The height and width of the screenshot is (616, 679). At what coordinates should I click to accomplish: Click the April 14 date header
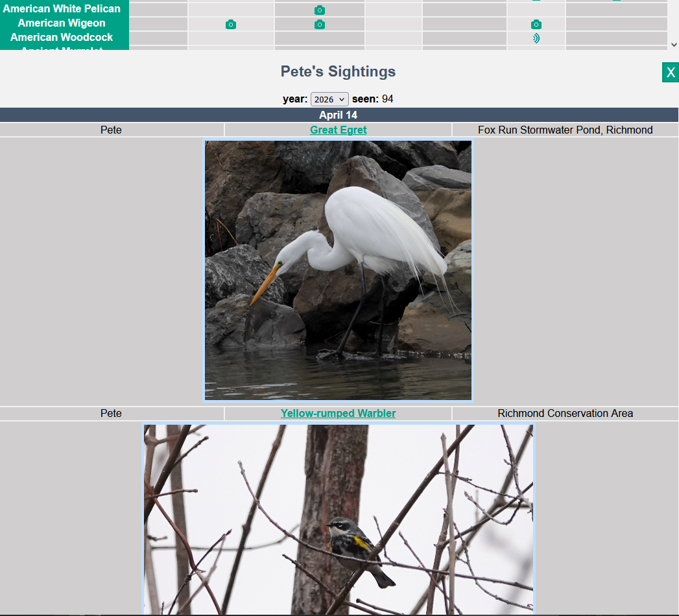click(x=338, y=115)
